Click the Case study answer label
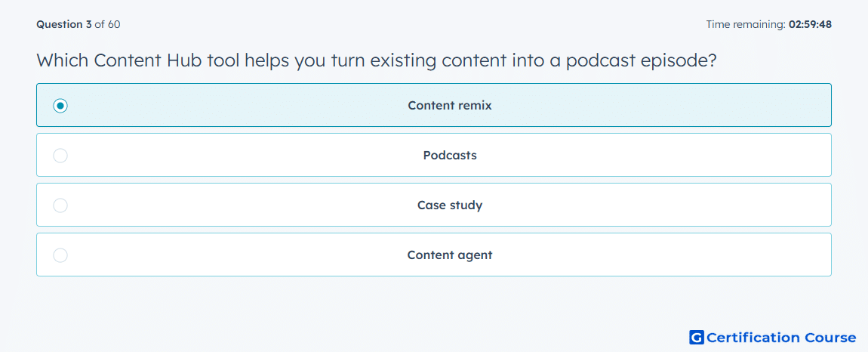The image size is (868, 352). click(x=450, y=205)
